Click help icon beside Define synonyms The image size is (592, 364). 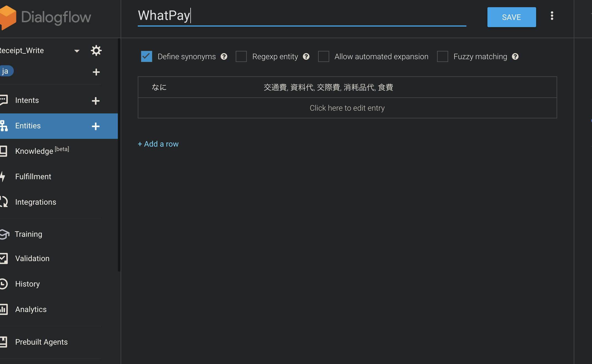224,57
